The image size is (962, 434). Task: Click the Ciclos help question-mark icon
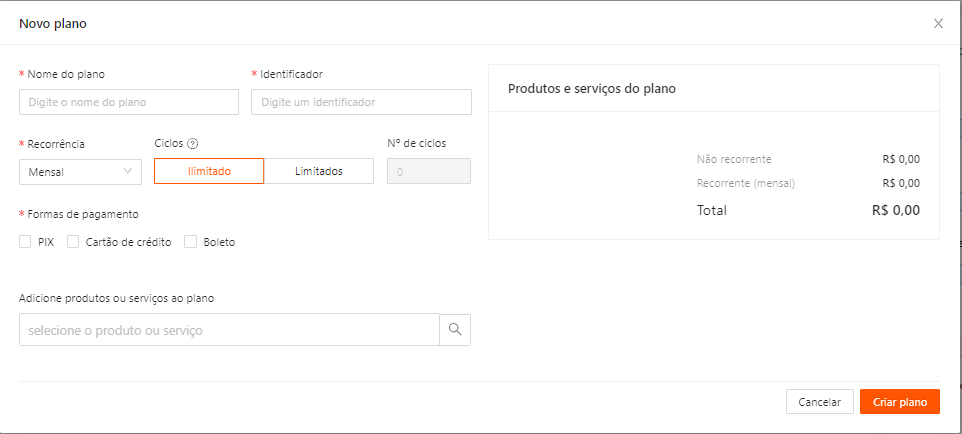pyautogui.click(x=193, y=144)
